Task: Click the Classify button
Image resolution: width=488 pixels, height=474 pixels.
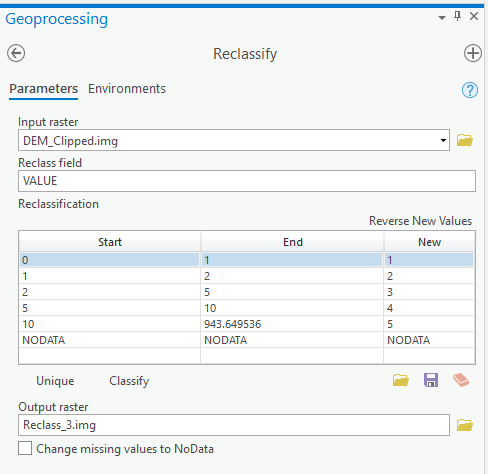Action: [129, 381]
